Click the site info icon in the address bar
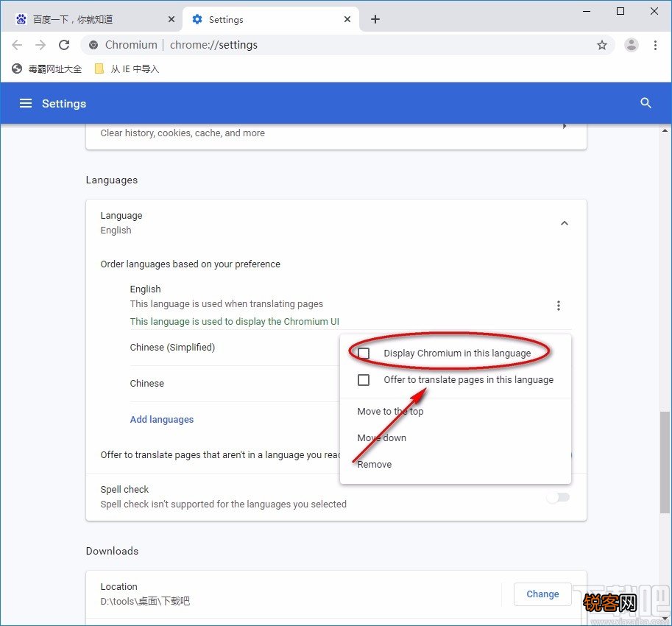672x626 pixels. [x=93, y=45]
